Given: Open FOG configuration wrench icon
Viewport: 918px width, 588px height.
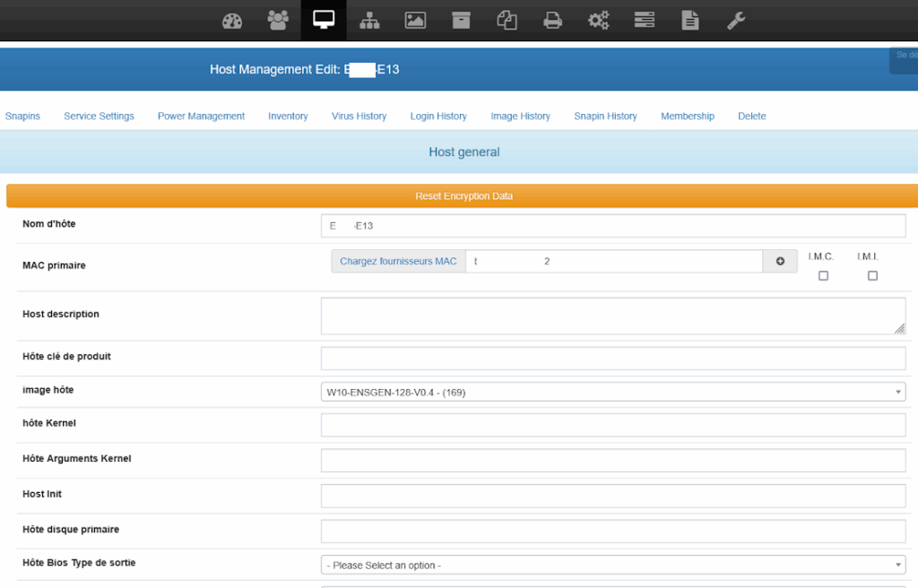Looking at the screenshot, I should click(736, 21).
